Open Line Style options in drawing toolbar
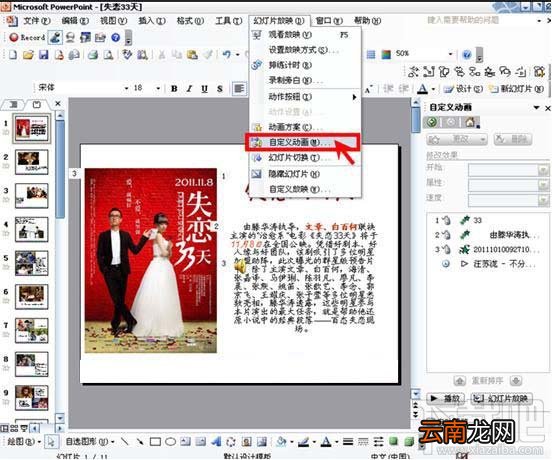 348,441
